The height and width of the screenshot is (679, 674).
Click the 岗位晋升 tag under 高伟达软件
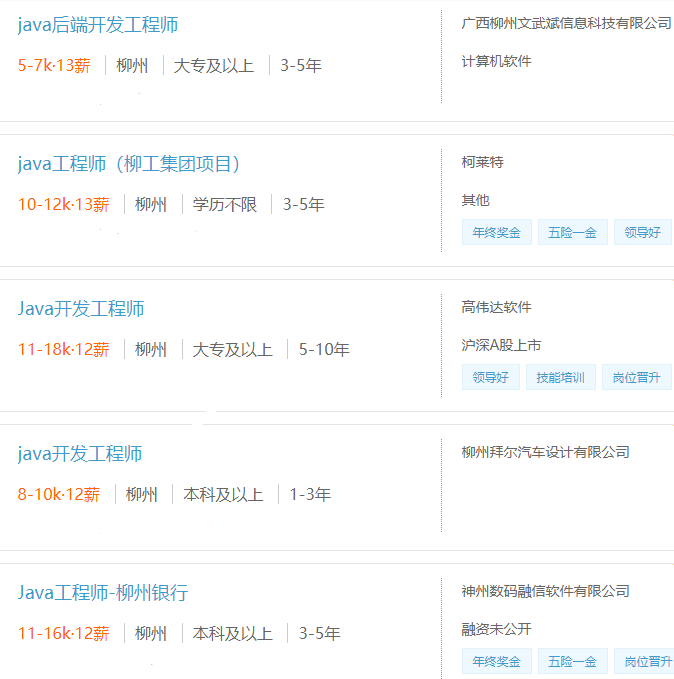[636, 377]
